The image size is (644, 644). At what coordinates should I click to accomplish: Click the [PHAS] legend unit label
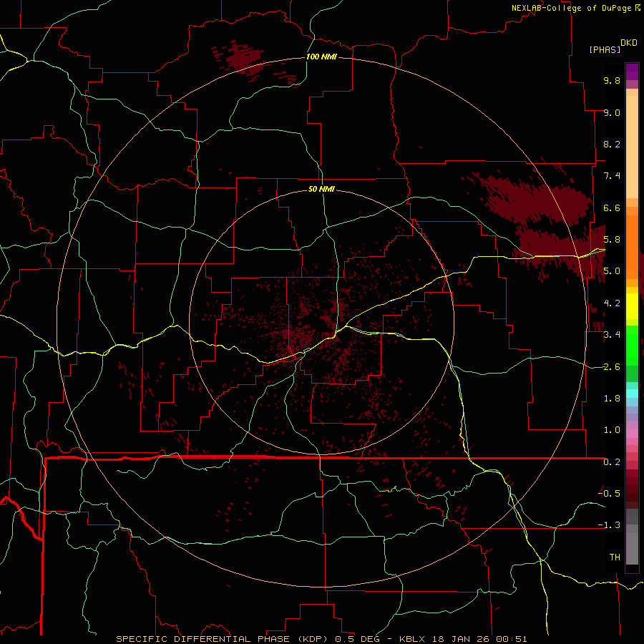pos(605,49)
